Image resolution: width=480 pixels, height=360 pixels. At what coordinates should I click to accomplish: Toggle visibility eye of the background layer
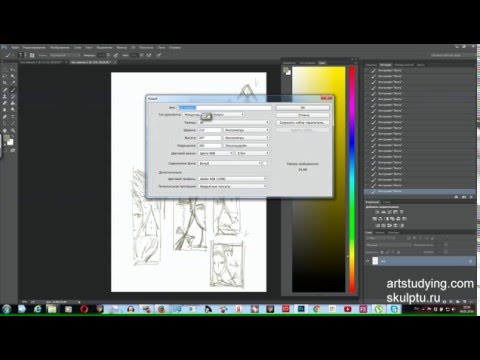click(x=368, y=261)
